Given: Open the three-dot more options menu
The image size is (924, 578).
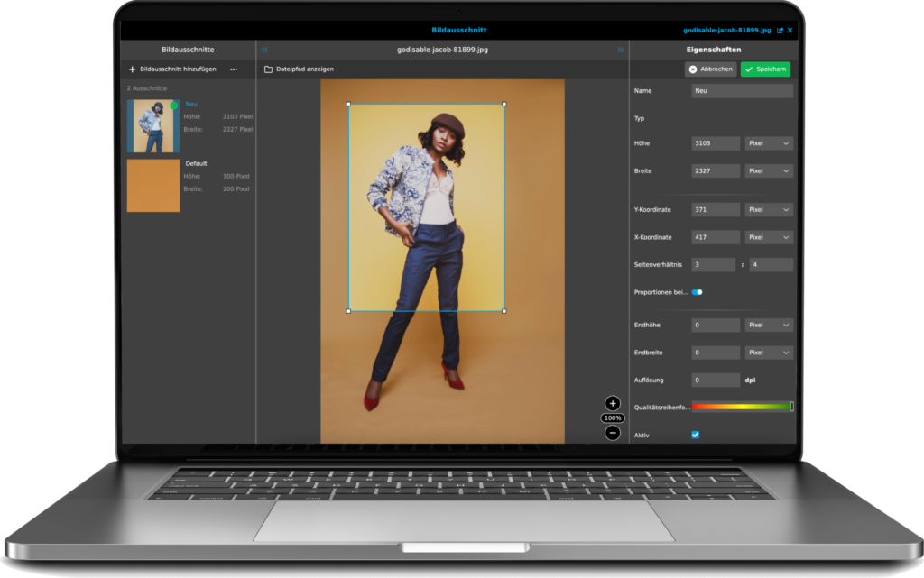Looking at the screenshot, I should point(234,69).
